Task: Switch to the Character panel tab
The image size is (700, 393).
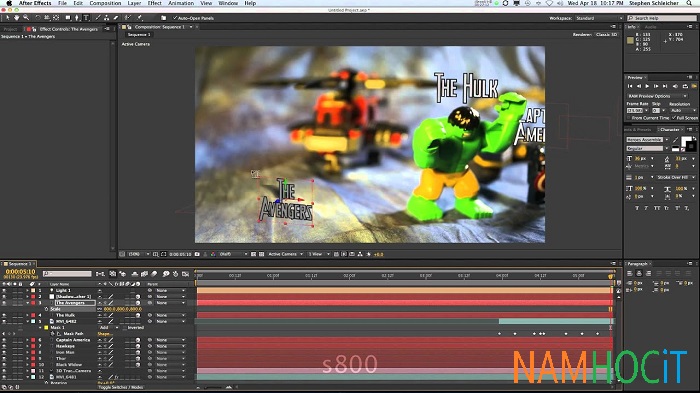Action: (x=670, y=130)
